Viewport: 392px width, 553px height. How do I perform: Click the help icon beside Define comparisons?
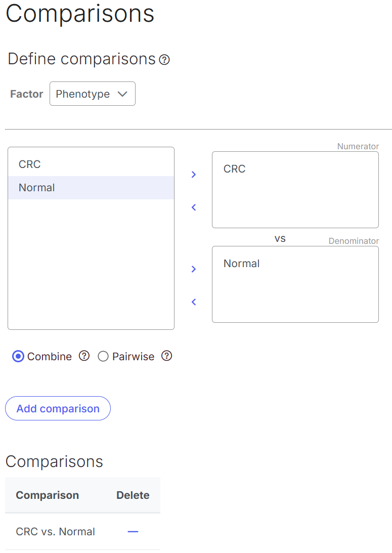164,60
